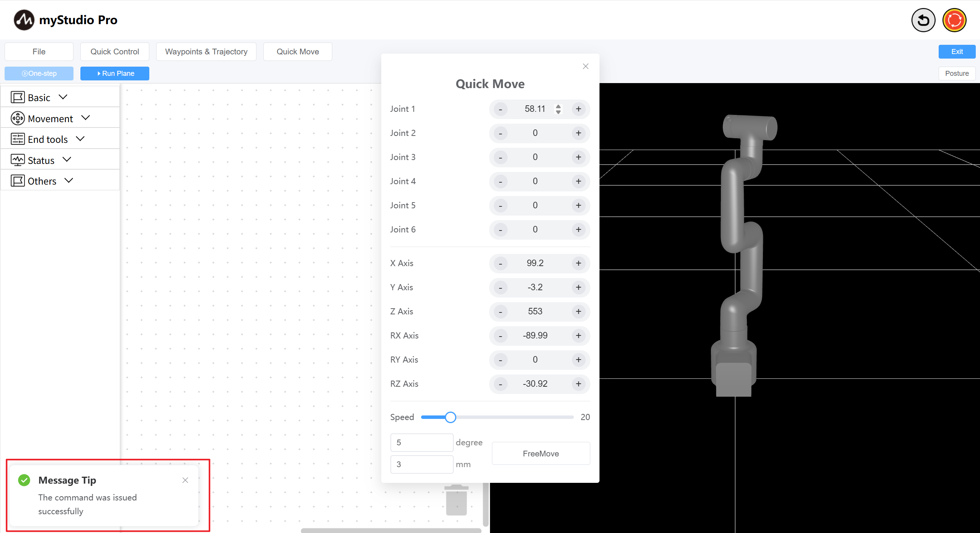Viewport: 980px width, 533px height.
Task: Click the orange emergency reset icon
Action: coord(954,20)
